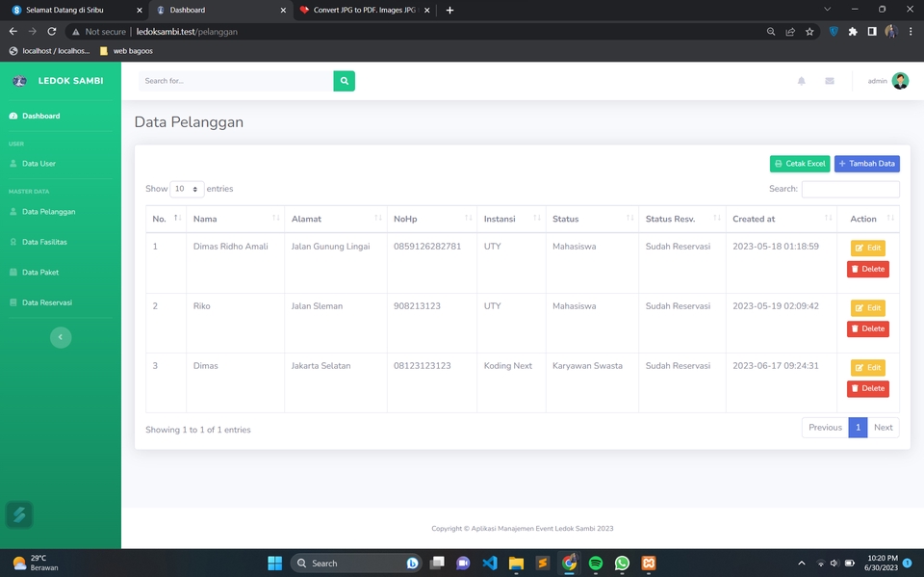Collapse the sidebar with the round chevron

61,337
